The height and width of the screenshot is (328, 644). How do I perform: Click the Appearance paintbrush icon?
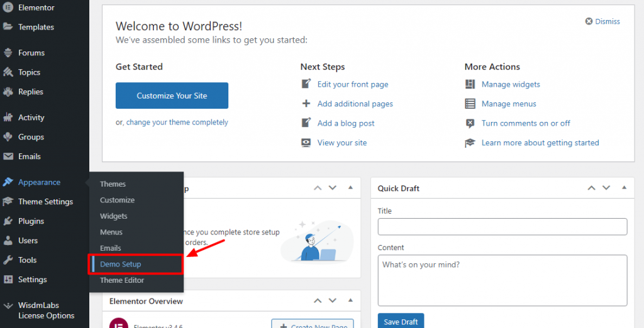(x=8, y=182)
